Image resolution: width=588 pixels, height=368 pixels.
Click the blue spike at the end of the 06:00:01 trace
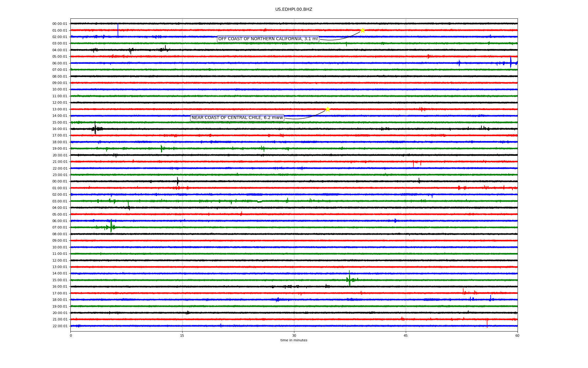[511, 62]
